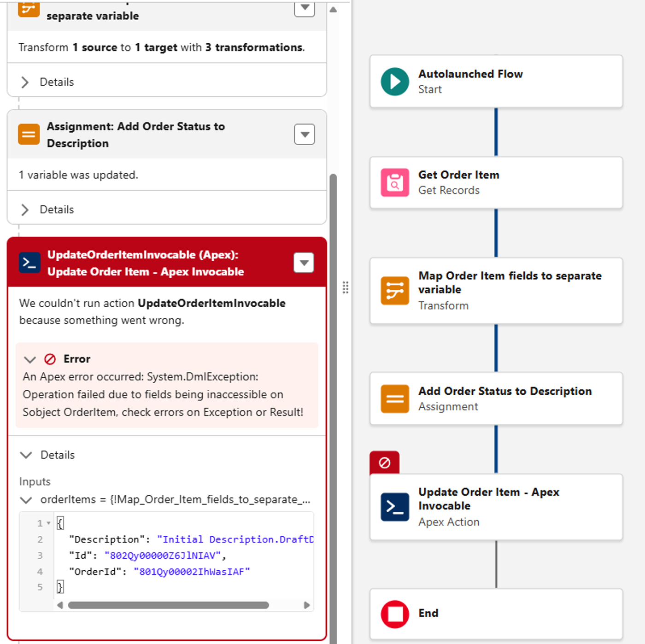Click the up arrow of the debug panel scrollbar
The height and width of the screenshot is (644, 645).
[x=333, y=10]
